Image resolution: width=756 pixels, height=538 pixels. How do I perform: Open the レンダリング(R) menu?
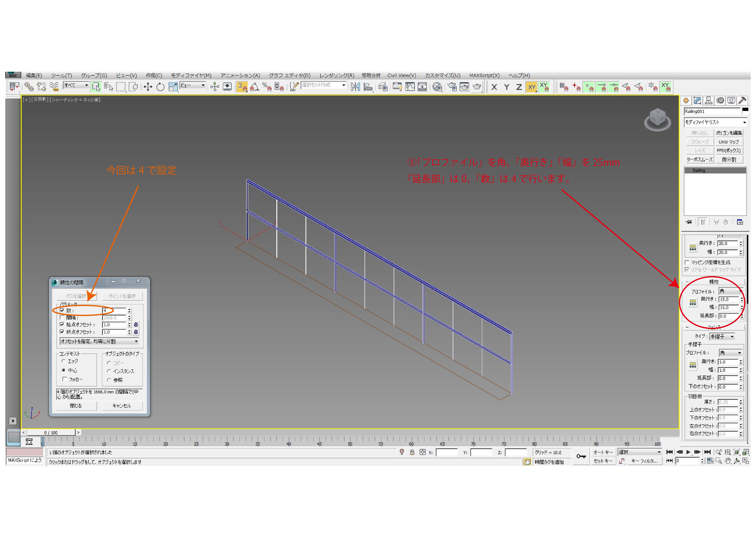336,75
